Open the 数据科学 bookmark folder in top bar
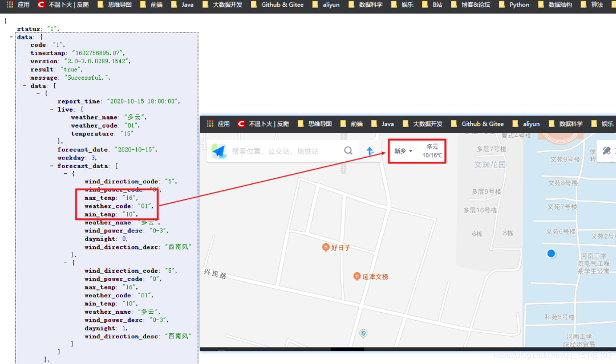This screenshot has height=364, width=616. click(366, 5)
